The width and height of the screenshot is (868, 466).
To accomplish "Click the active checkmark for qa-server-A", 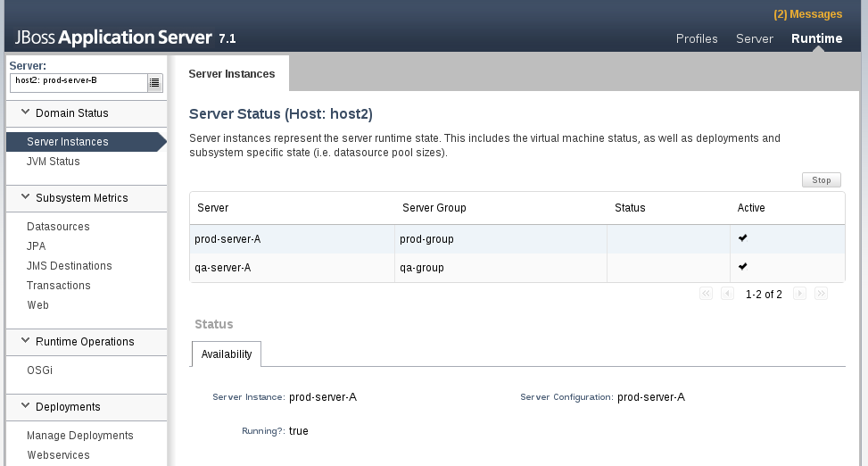I will [x=743, y=266].
